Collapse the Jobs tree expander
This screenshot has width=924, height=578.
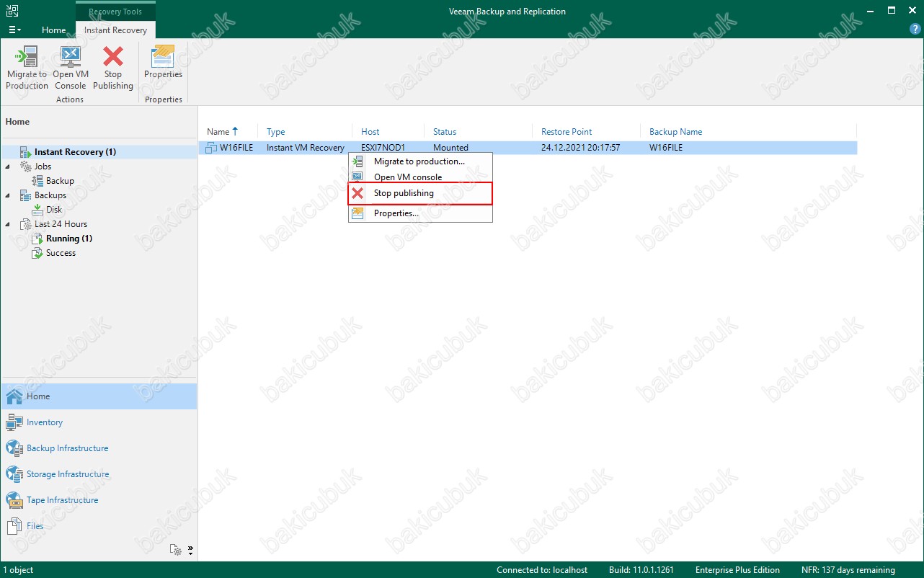(x=8, y=166)
